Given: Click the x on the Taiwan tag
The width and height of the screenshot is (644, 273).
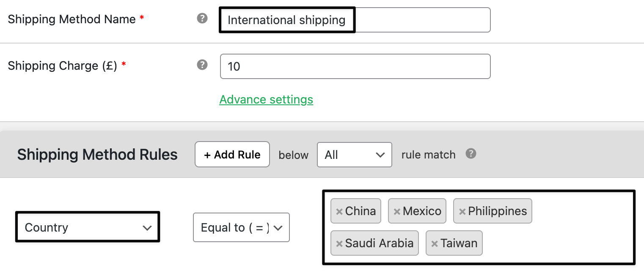Looking at the screenshot, I should [x=434, y=243].
